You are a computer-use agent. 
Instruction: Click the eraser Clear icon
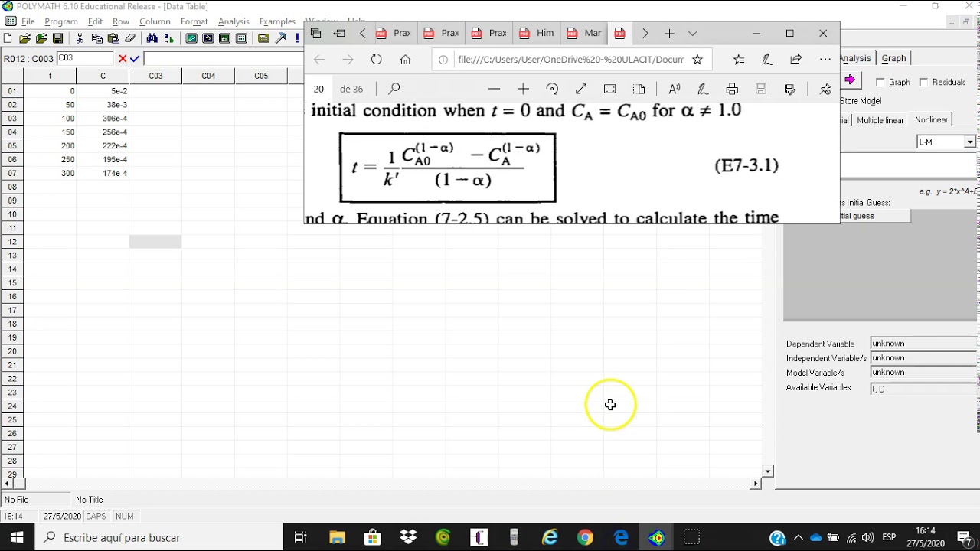click(x=129, y=38)
